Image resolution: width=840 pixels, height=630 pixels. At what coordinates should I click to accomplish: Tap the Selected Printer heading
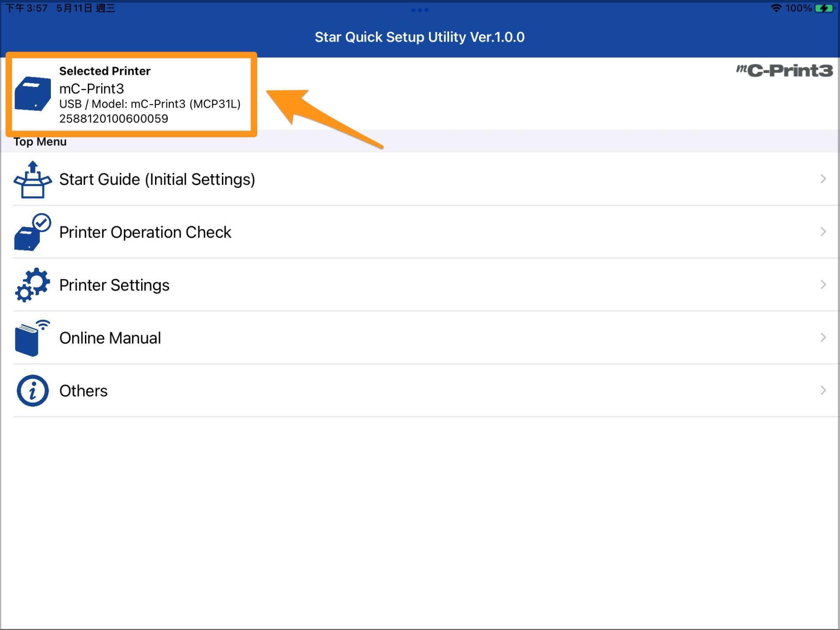click(x=105, y=71)
